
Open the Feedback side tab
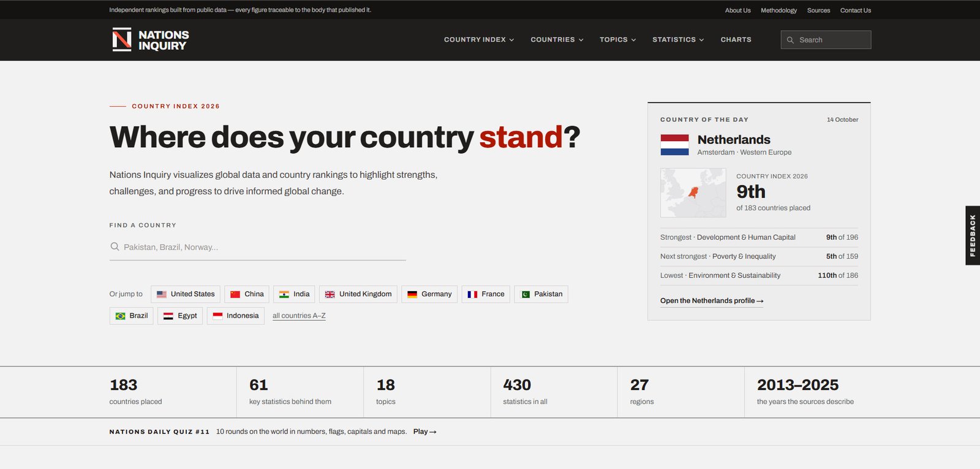[x=973, y=235]
